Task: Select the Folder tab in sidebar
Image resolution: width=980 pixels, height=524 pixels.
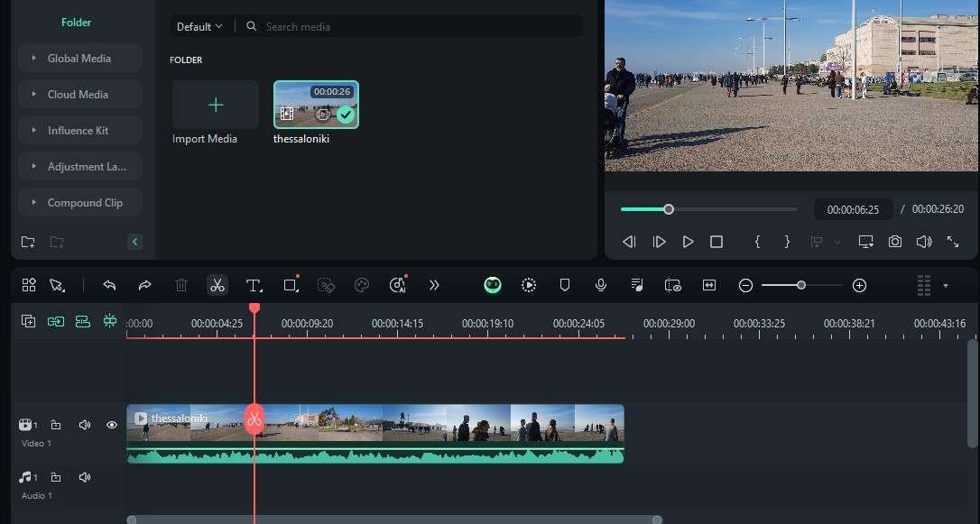Action: 76,22
